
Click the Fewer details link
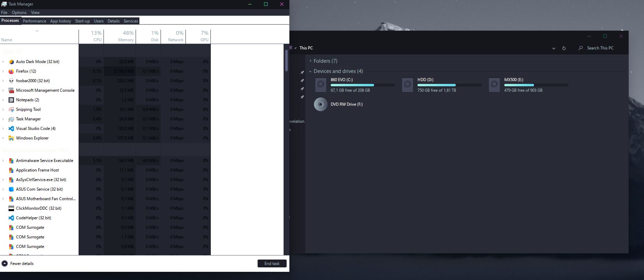click(22, 264)
